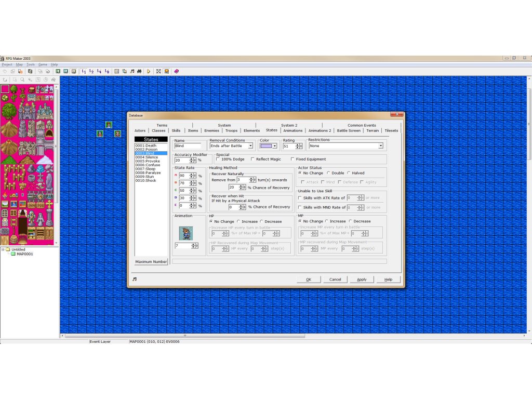Check the Reflect Magic option

pyautogui.click(x=252, y=159)
